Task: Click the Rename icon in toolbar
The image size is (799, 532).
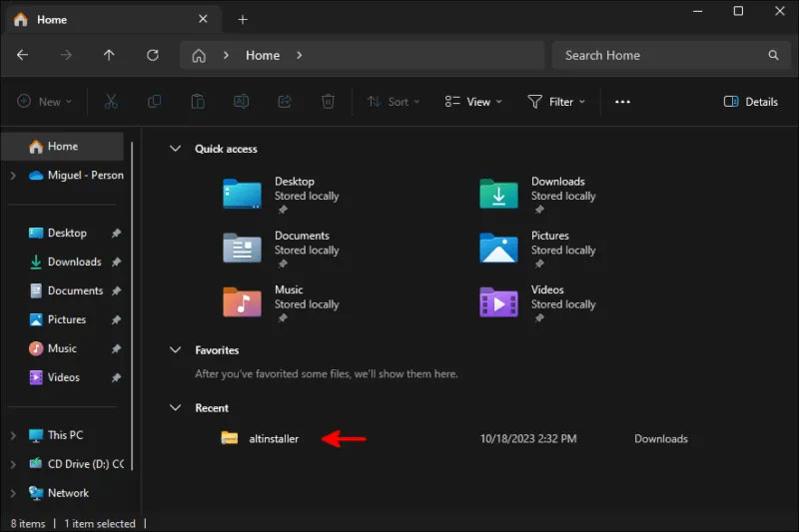Action: tap(241, 102)
